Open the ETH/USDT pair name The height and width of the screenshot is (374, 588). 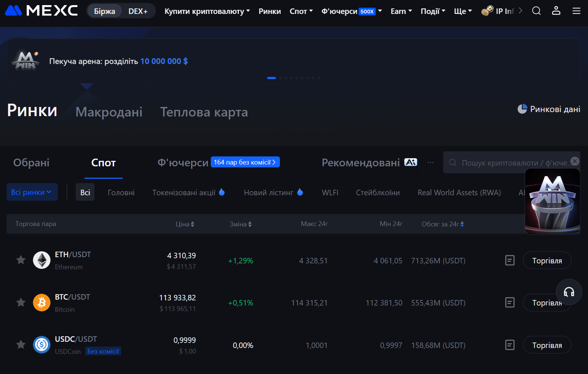pos(73,254)
